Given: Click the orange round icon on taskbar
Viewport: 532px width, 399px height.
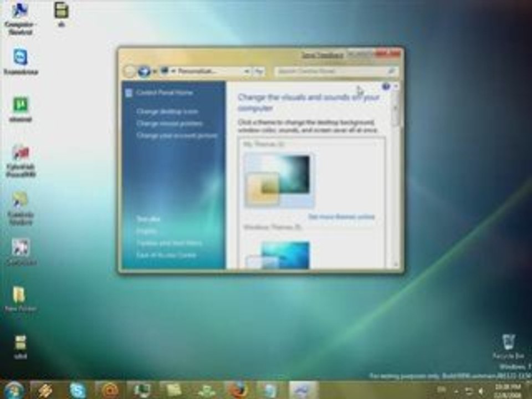Looking at the screenshot, I should (110, 391).
